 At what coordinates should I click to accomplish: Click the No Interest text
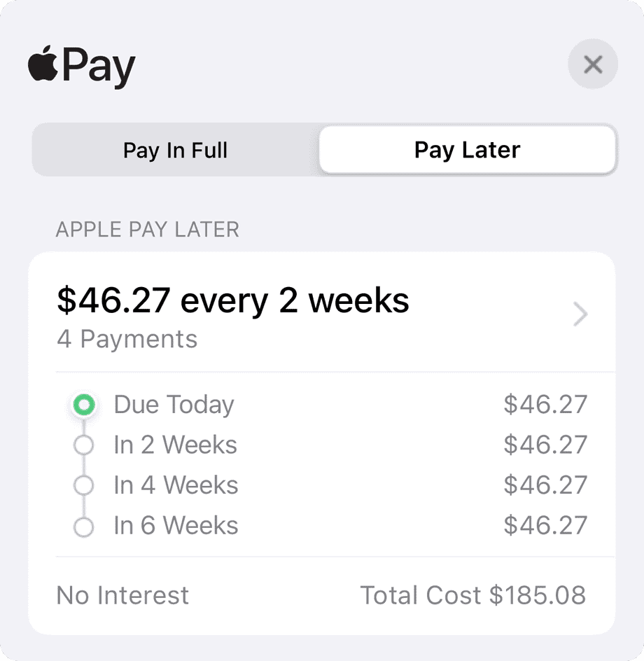tap(122, 595)
